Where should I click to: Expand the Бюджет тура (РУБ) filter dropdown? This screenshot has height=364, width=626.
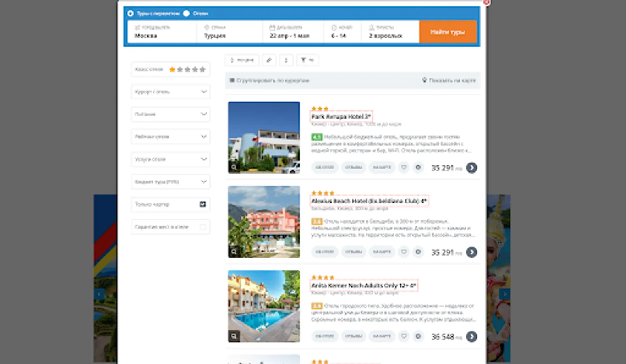[170, 182]
